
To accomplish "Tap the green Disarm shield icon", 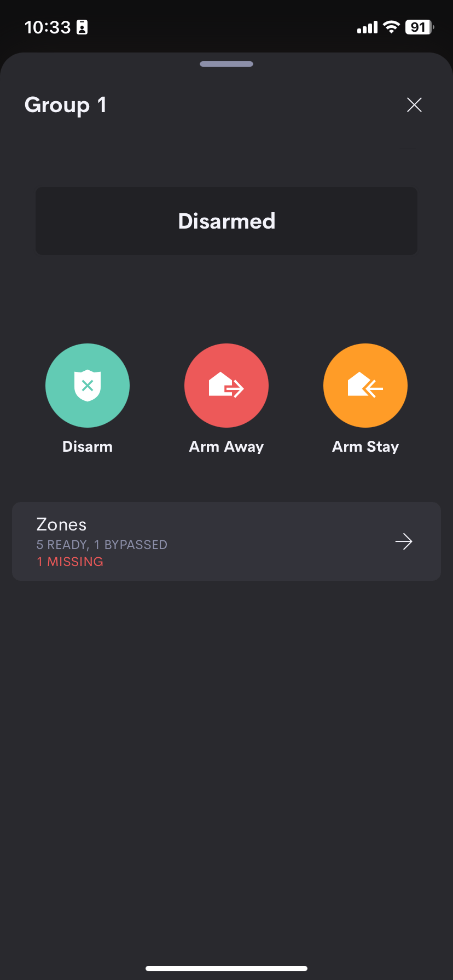I will tap(88, 386).
